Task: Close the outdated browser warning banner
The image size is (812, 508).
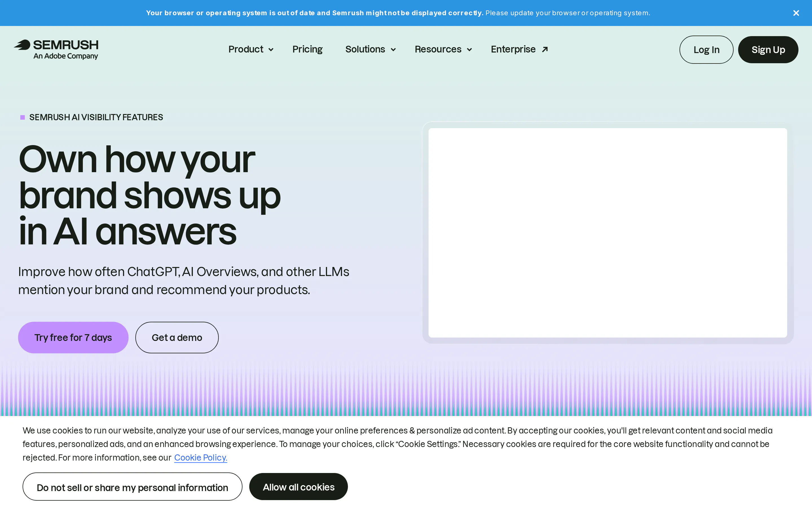Action: [x=796, y=13]
